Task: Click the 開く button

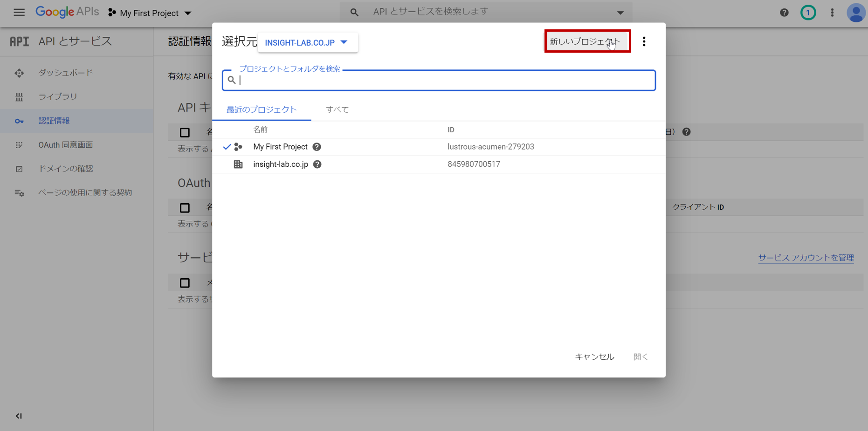Action: point(641,357)
